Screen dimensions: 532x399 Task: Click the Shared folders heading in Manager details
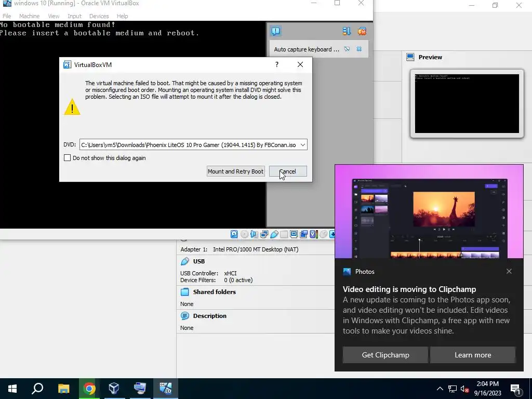point(215,292)
